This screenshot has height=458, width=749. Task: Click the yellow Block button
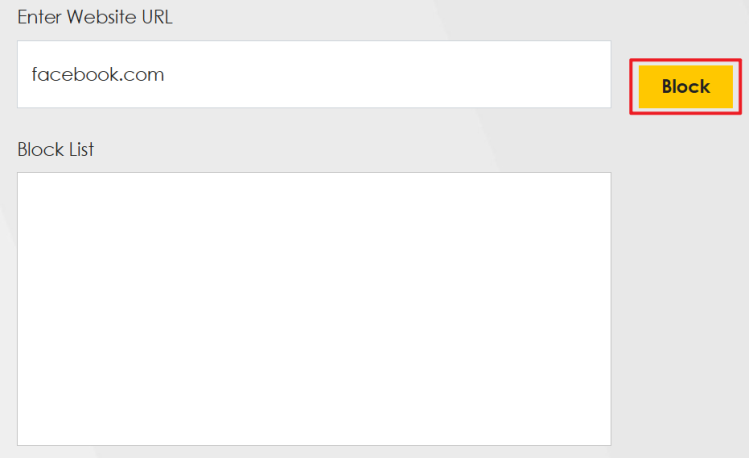[x=685, y=87]
